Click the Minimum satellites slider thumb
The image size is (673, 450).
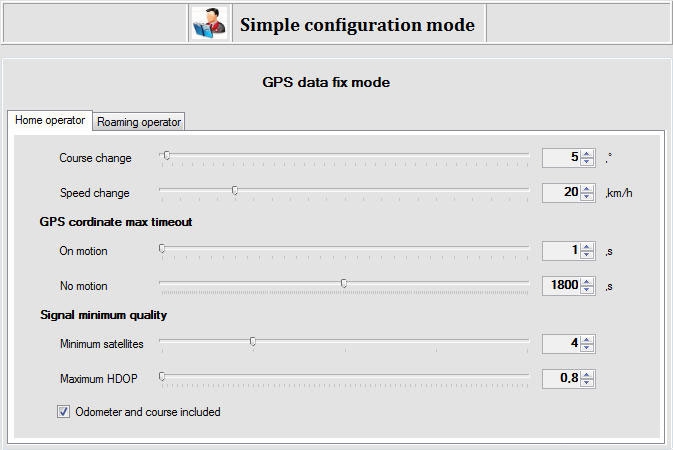pos(253,341)
